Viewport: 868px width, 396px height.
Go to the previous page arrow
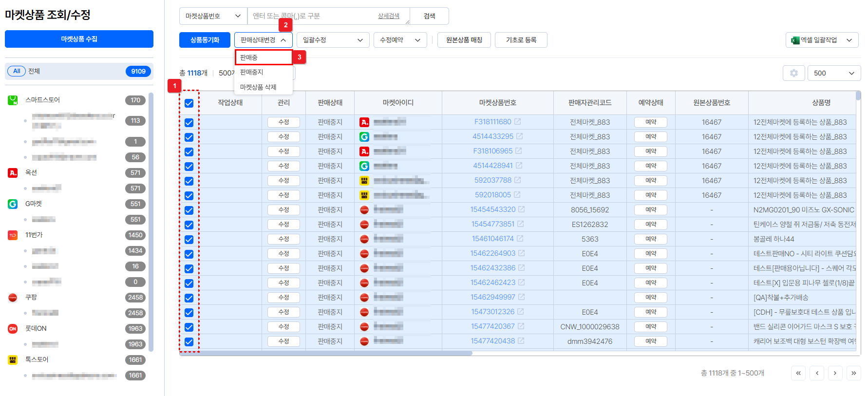817,373
